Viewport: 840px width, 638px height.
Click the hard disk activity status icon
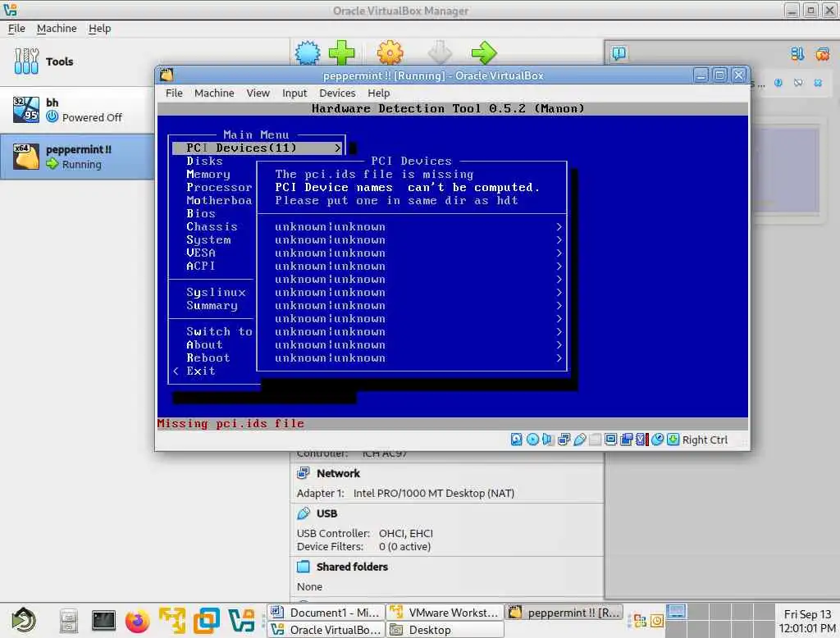coord(517,440)
